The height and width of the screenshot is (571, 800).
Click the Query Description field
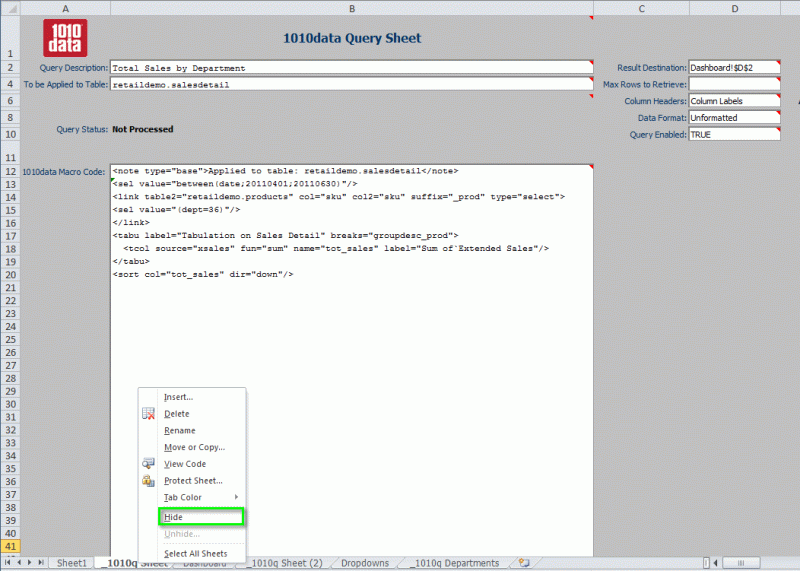pyautogui.click(x=351, y=67)
